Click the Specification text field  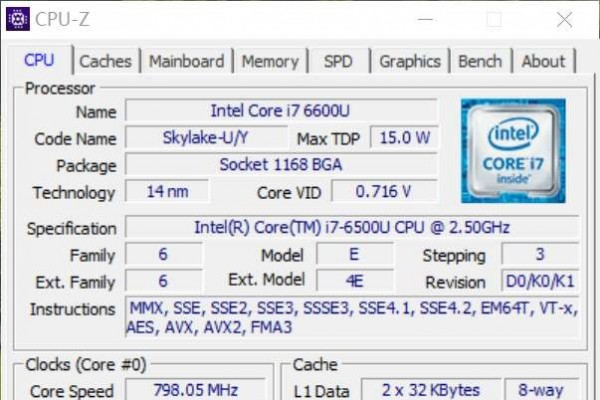pyautogui.click(x=351, y=227)
